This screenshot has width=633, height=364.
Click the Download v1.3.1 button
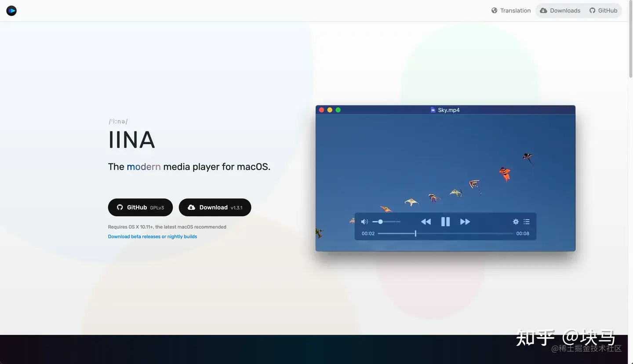[215, 207]
